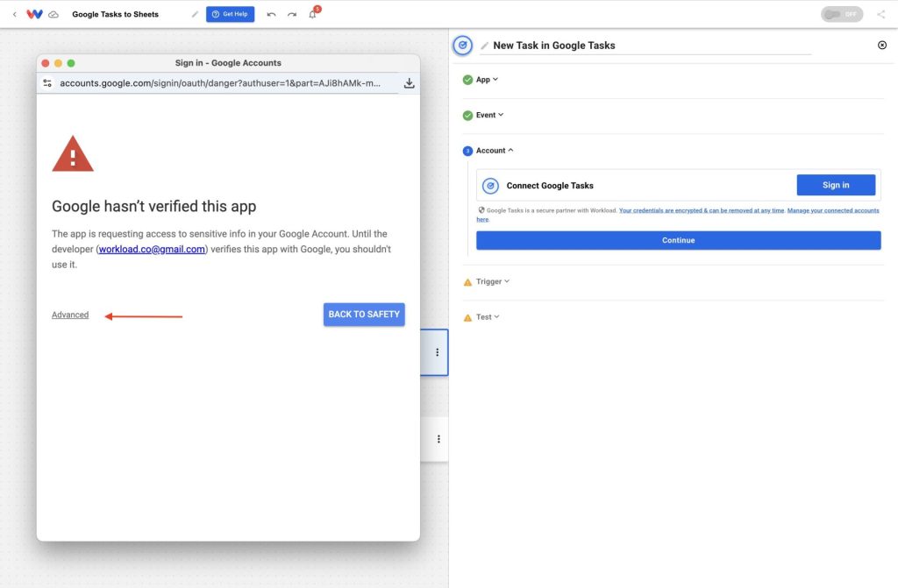Open the notifications bell

pos(313,14)
